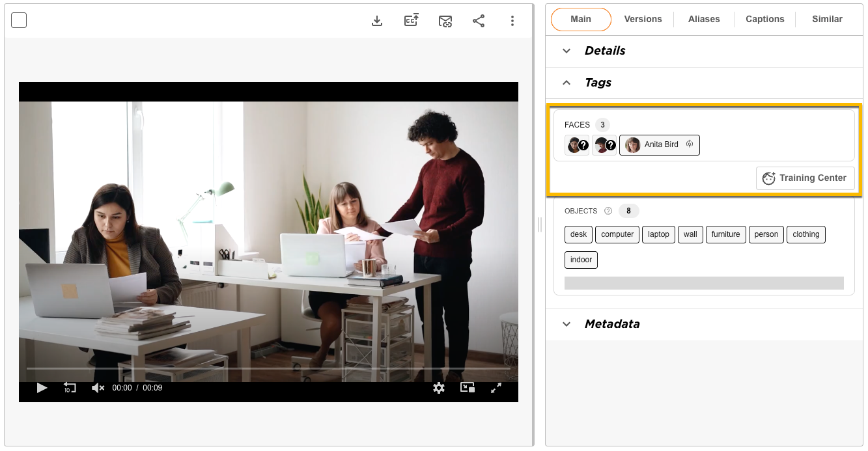
Task: Select the second unknown face thumbnail
Action: pos(604,145)
